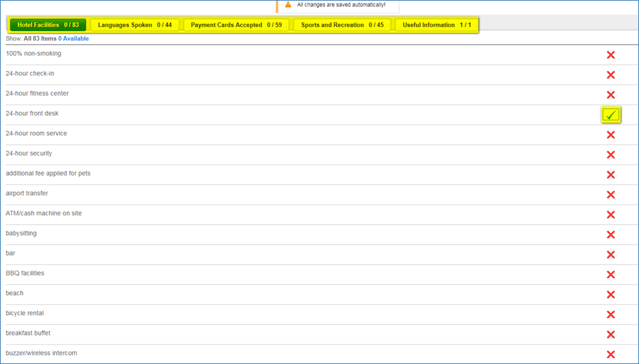The width and height of the screenshot is (639, 364).
Task: Enable breakfast buffet via its red X
Action: [611, 334]
